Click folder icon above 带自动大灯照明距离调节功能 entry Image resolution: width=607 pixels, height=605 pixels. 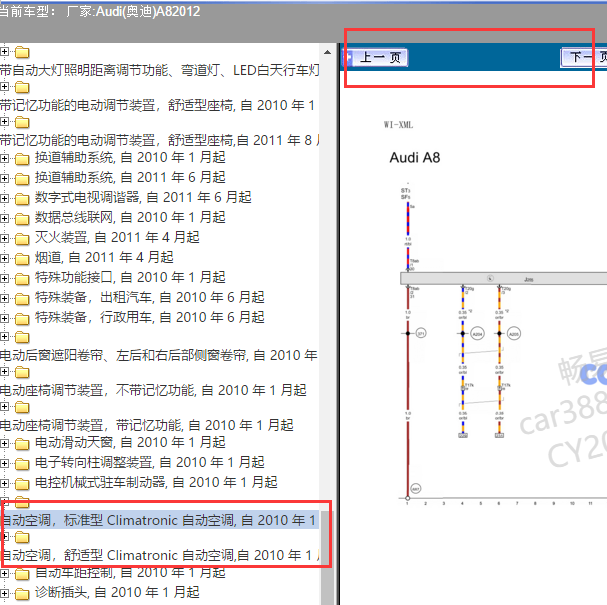(22, 52)
